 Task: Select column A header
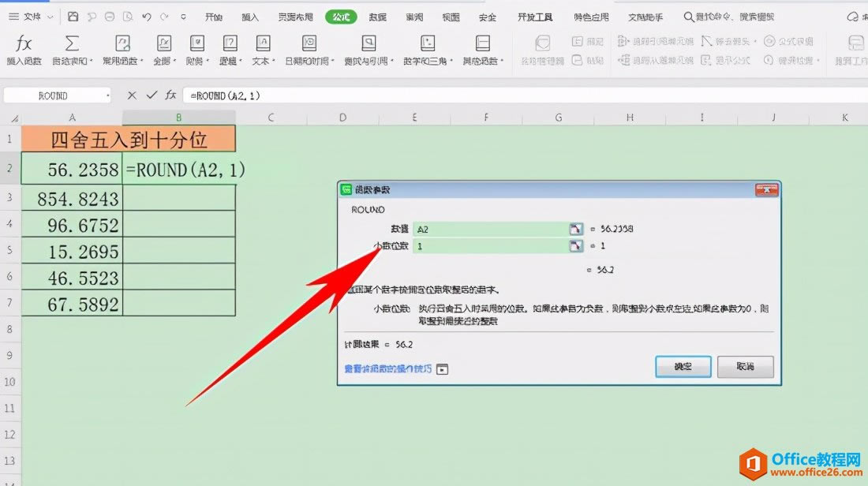72,118
